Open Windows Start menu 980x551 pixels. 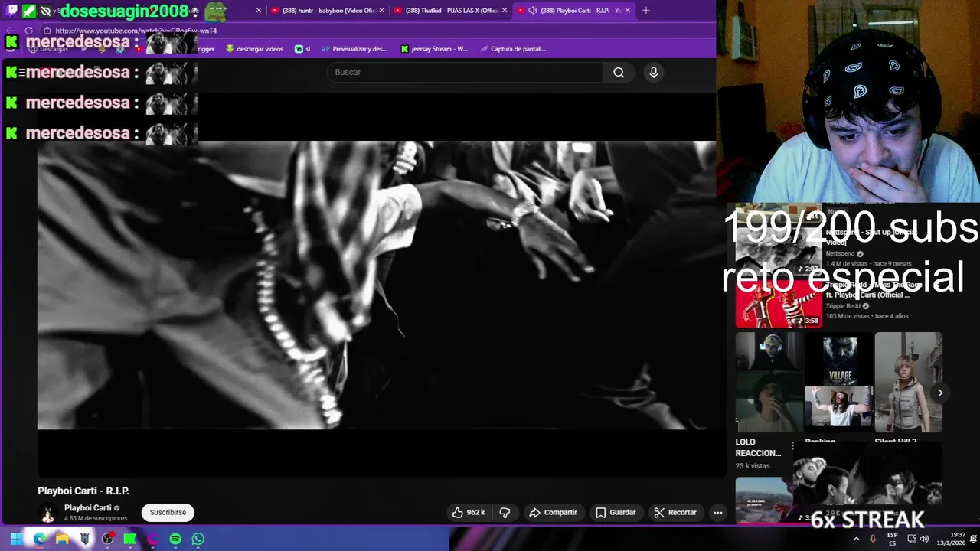pyautogui.click(x=16, y=539)
